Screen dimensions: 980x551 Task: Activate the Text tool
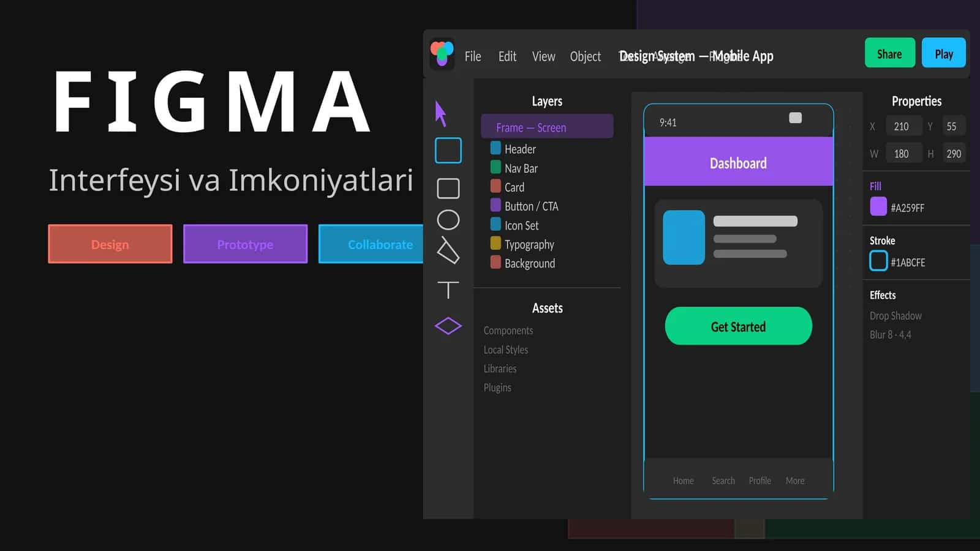[x=448, y=290]
